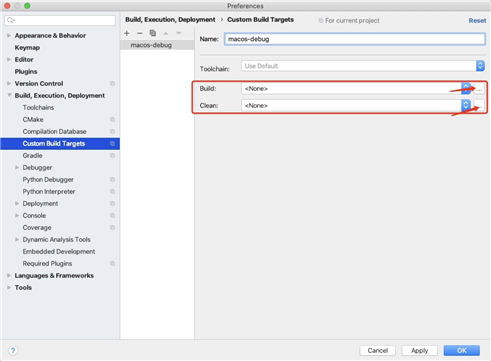Select Toolchains settings page
The width and height of the screenshot is (491, 361).
click(38, 107)
